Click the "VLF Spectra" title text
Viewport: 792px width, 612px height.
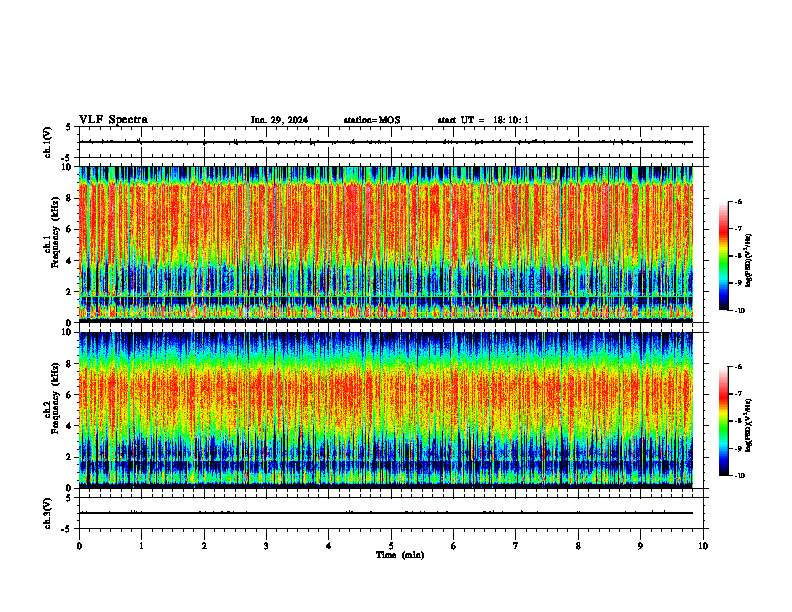[113, 120]
